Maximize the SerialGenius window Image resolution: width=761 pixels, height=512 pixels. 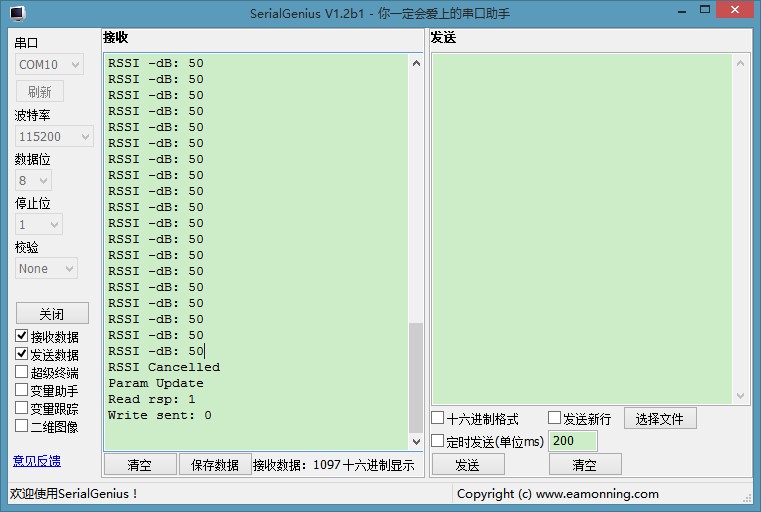(x=705, y=10)
